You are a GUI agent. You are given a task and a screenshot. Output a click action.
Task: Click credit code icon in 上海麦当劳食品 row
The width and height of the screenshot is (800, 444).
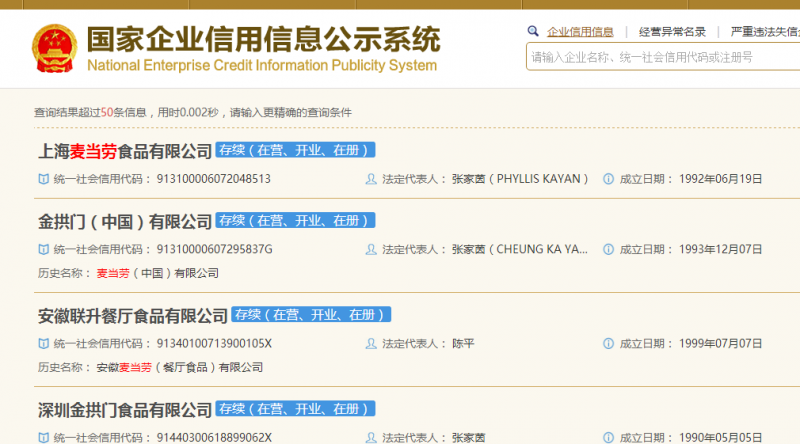[42, 179]
